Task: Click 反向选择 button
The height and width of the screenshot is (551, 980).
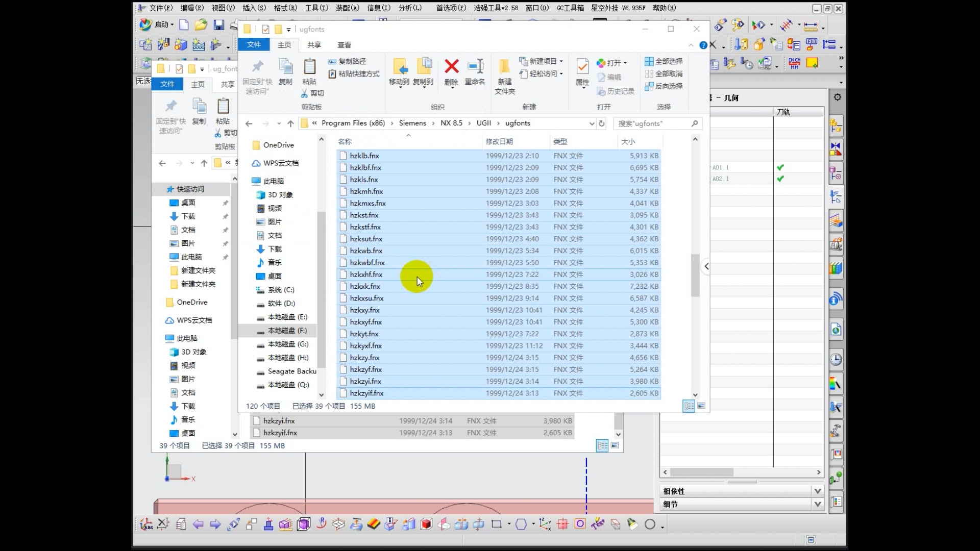Action: (664, 86)
